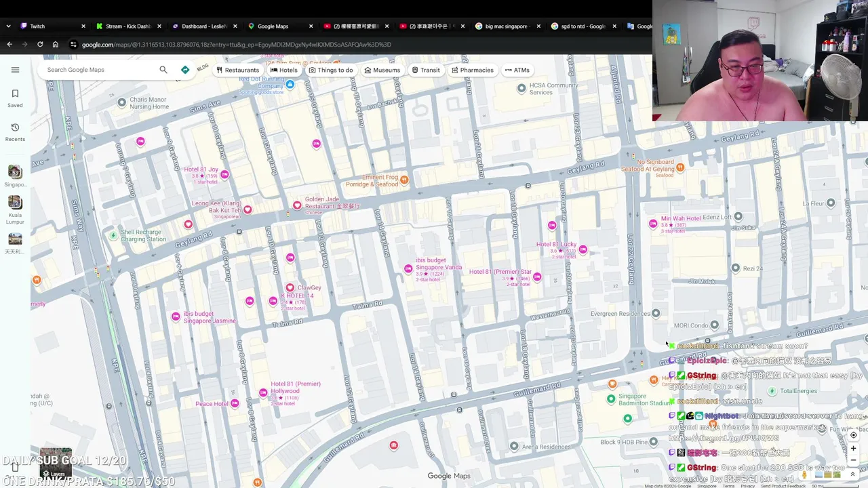Click the Red Dot Running Company pin
The image size is (868, 488).
click(x=290, y=85)
